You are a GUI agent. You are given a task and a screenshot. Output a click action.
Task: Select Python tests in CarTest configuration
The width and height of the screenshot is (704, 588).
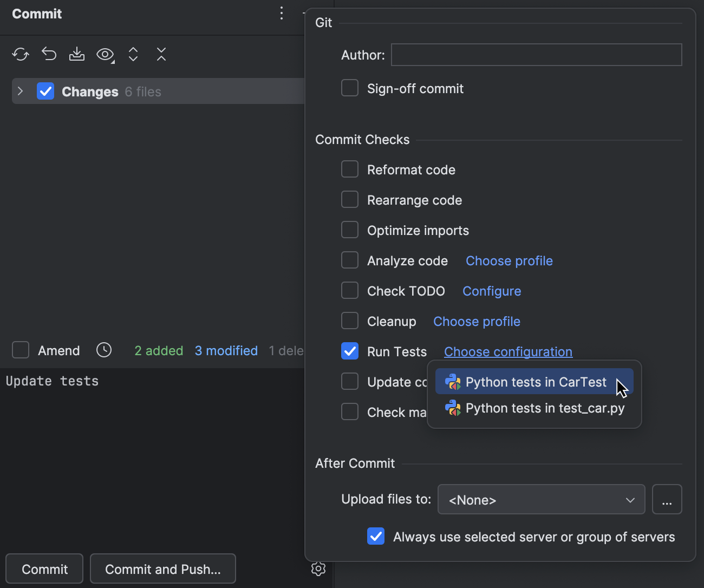(x=534, y=382)
